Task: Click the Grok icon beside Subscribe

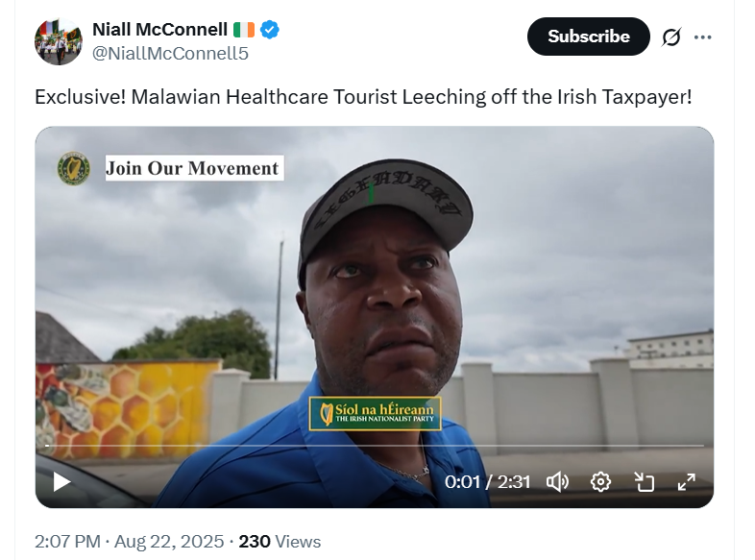Action: 671,37
